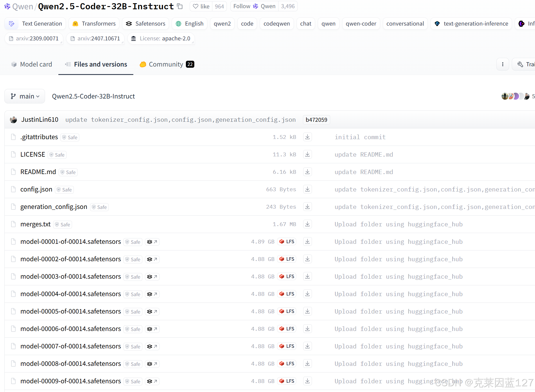
Task: Open the Text Generation tag
Action: pyautogui.click(x=35, y=24)
